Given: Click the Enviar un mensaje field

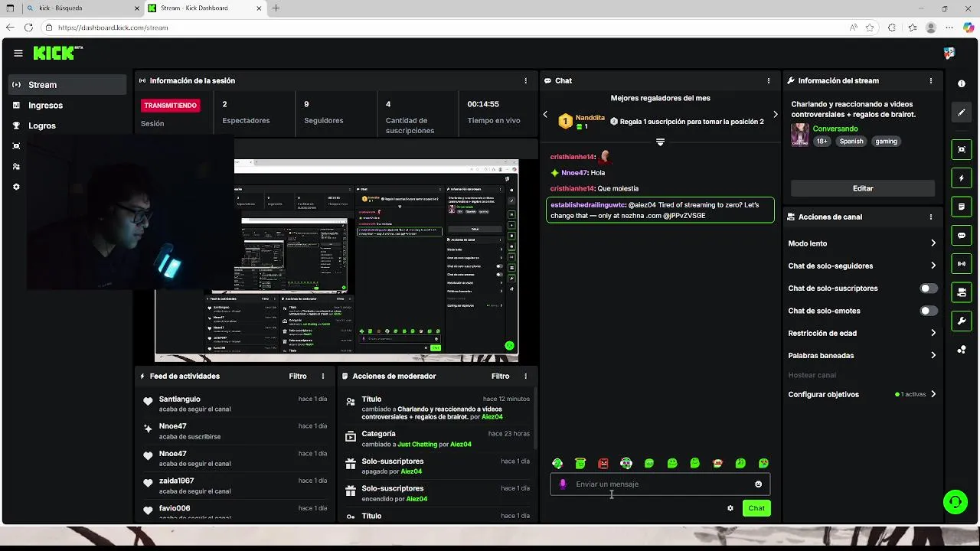Looking at the screenshot, I should (660, 484).
